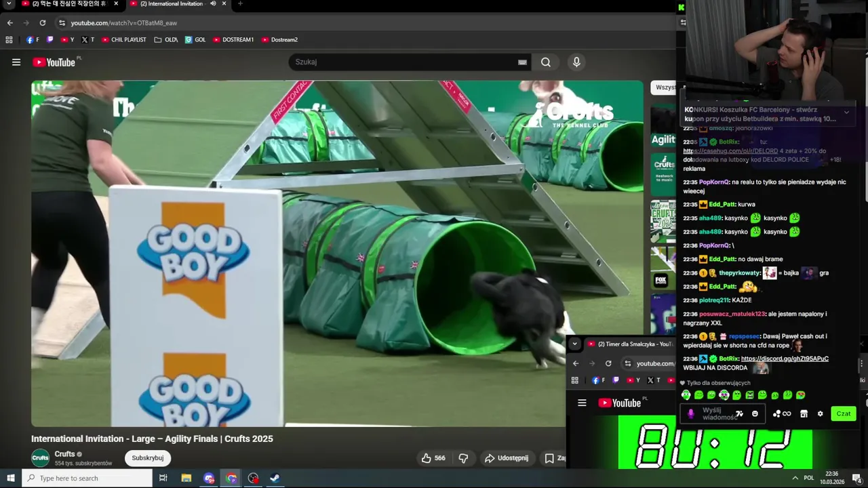
Task: Reload page in the Timer browser window
Action: pos(608,363)
